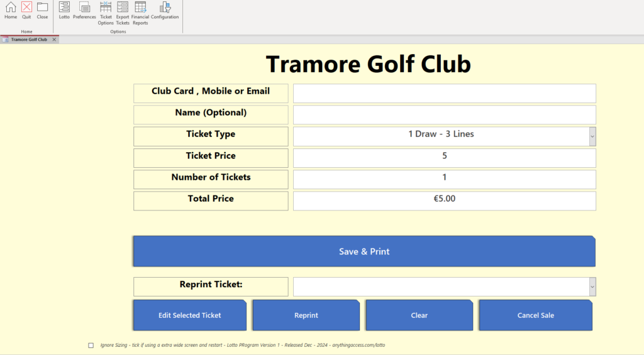Click the Home ribbon icon
Screen dimensions: 644x355
pos(11,11)
